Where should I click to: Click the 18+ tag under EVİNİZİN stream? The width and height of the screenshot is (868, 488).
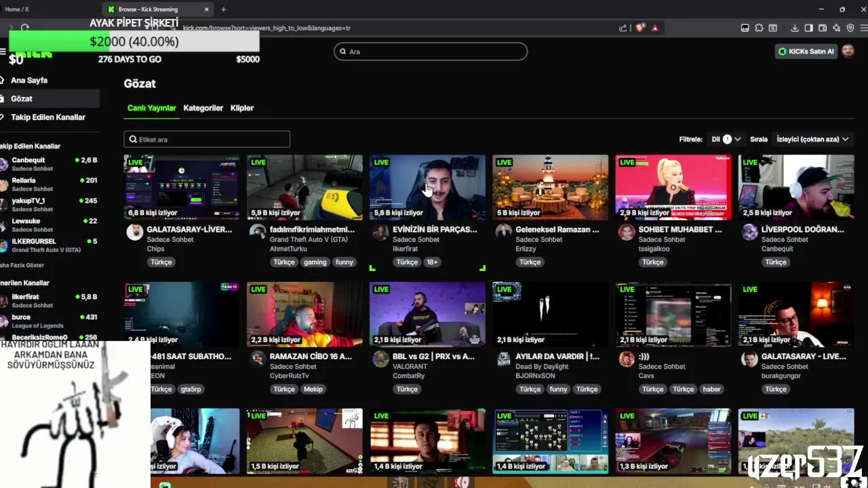click(x=432, y=262)
